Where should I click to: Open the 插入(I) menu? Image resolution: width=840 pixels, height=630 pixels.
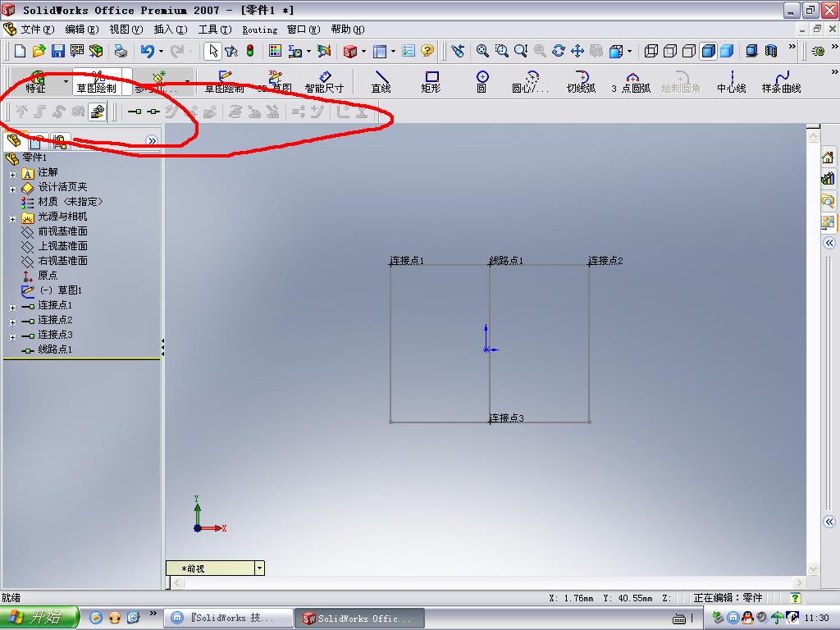pyautogui.click(x=171, y=30)
